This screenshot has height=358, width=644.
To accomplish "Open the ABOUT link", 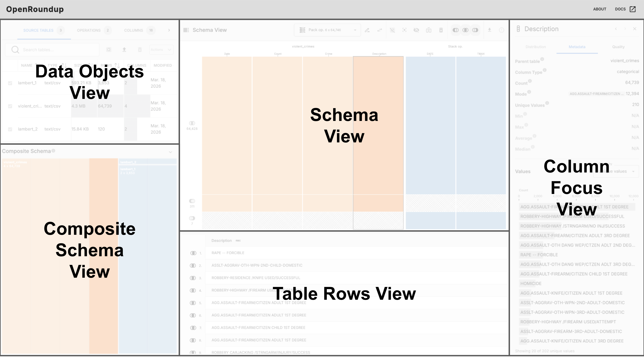I will pyautogui.click(x=600, y=9).
